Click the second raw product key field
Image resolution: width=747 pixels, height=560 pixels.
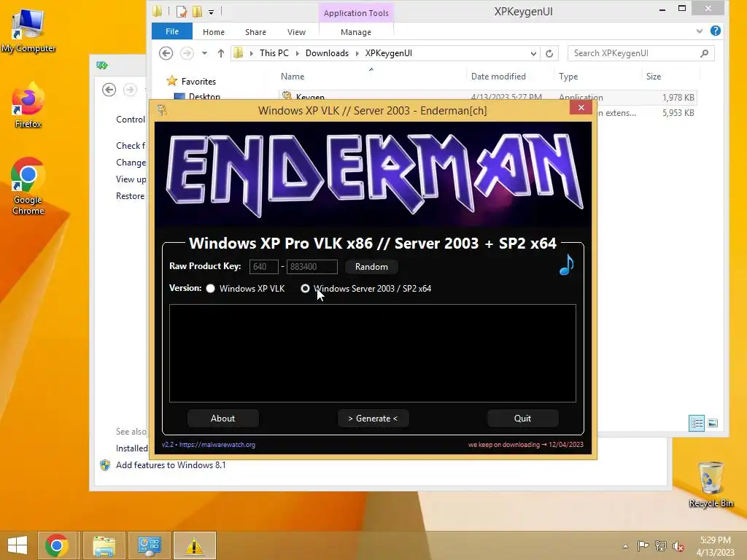pos(312,267)
